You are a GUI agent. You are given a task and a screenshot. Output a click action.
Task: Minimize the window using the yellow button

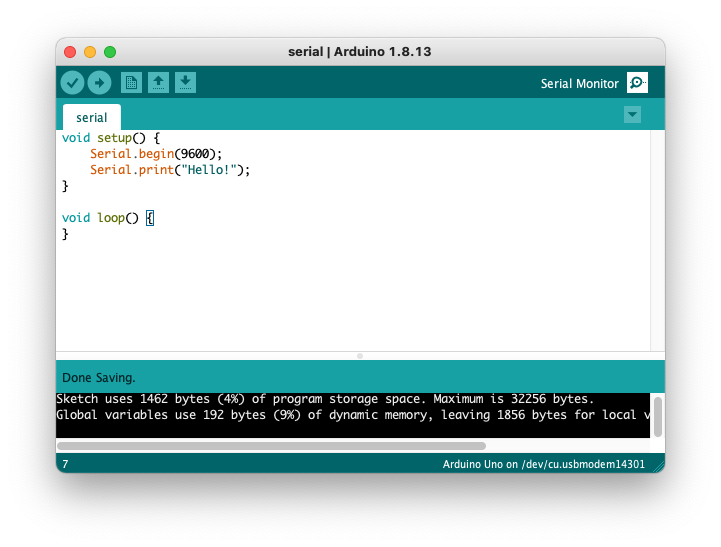click(x=90, y=52)
